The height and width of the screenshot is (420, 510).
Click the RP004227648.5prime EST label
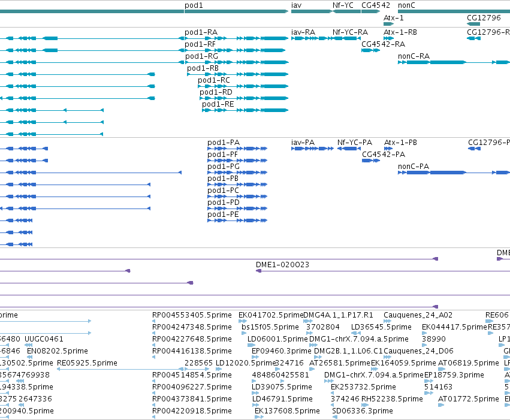(x=192, y=339)
